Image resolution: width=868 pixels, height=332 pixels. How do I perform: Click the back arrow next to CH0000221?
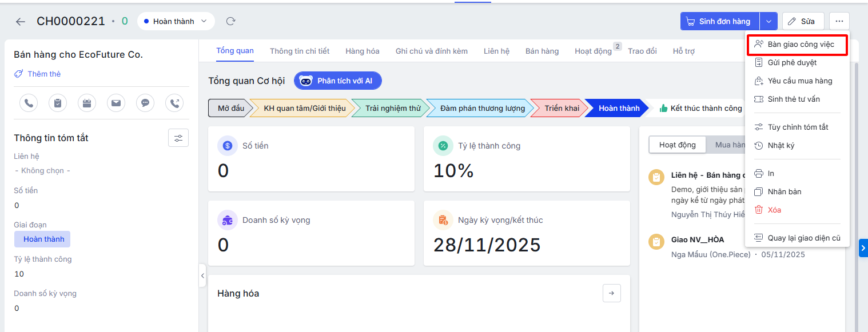(x=21, y=22)
